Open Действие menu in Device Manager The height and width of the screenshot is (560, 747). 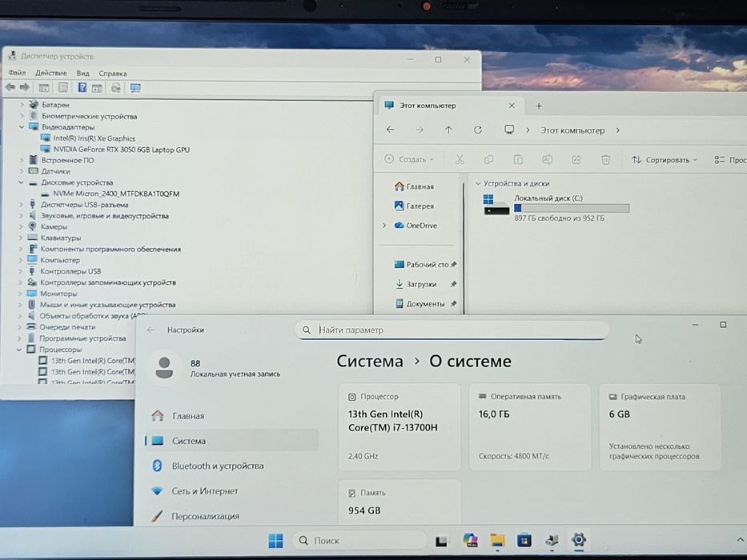[51, 73]
